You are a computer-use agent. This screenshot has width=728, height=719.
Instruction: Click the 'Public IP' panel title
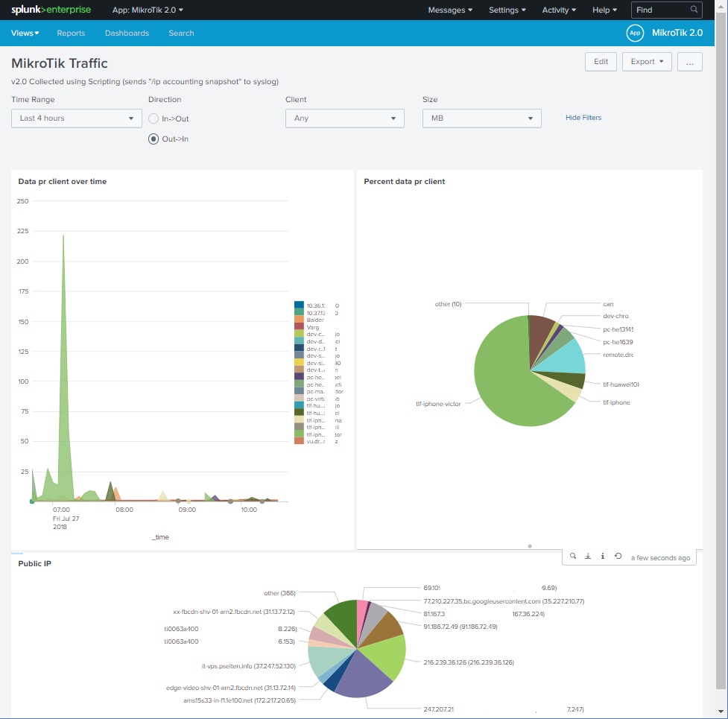coord(34,563)
